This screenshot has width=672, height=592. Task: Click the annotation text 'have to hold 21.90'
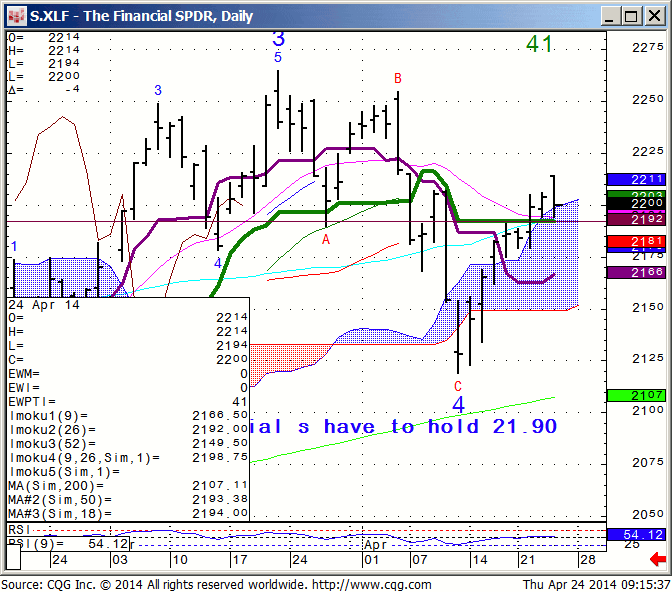440,427
